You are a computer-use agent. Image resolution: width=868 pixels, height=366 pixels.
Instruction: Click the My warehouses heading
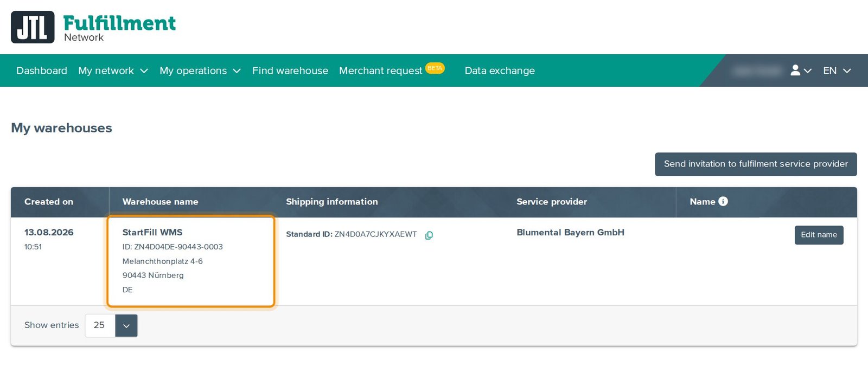61,128
